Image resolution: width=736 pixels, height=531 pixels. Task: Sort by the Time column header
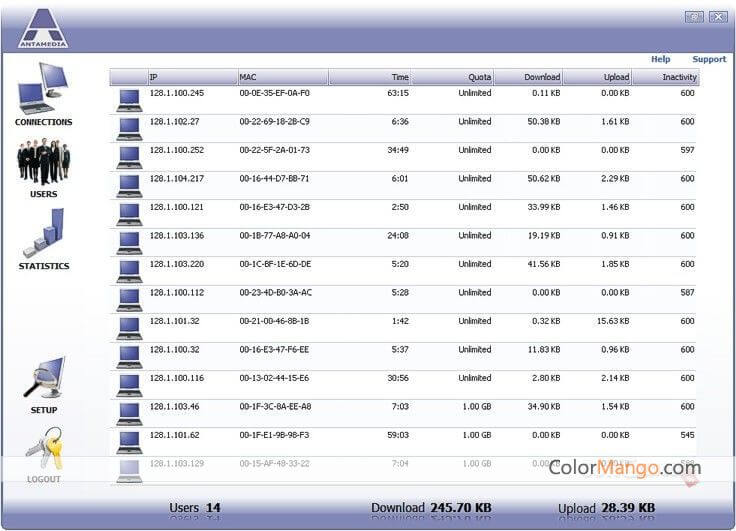370,77
